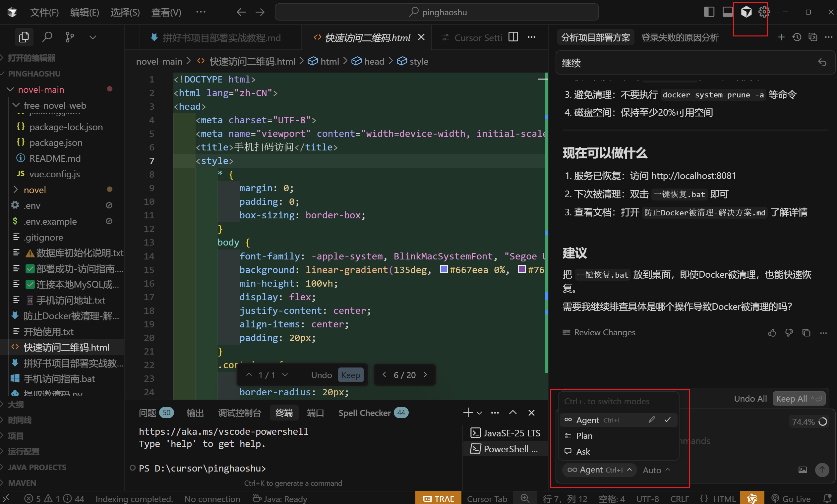Click the thumbs down feedback icon

(789, 332)
